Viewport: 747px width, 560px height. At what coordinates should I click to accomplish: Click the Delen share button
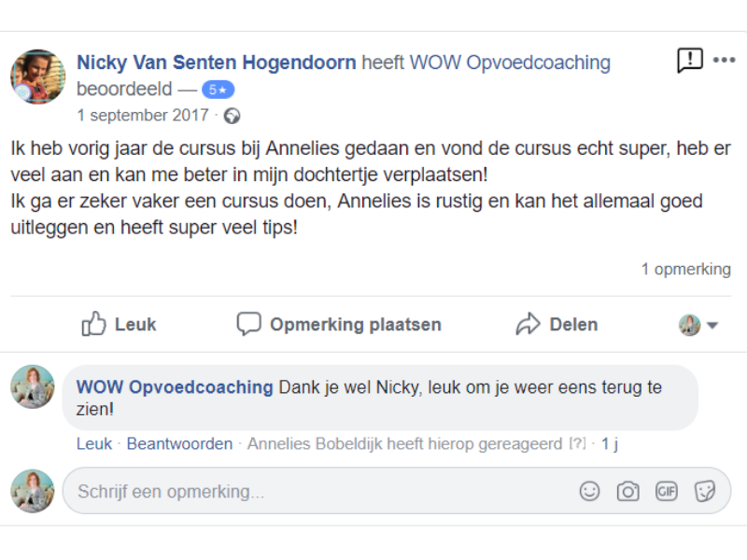557,325
